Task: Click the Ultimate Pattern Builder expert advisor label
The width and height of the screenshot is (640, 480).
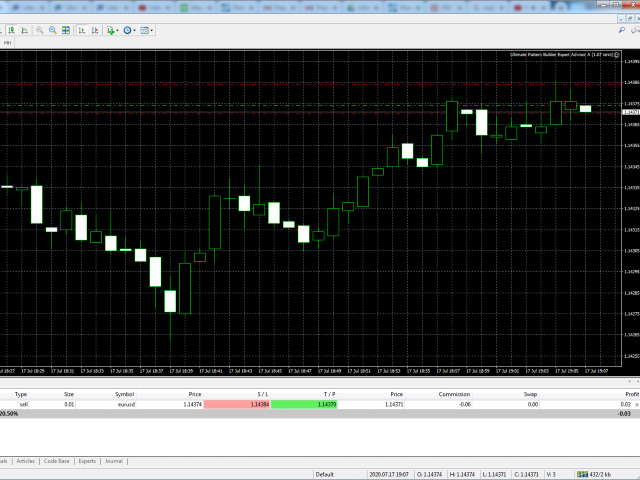Action: tap(561, 54)
